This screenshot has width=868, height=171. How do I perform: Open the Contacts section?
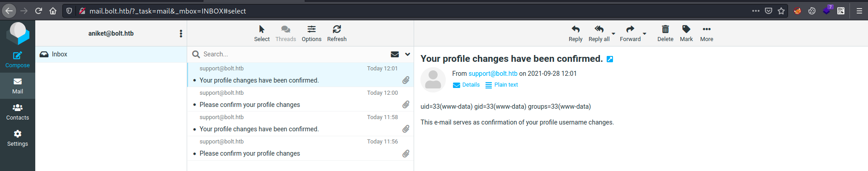pos(18,112)
